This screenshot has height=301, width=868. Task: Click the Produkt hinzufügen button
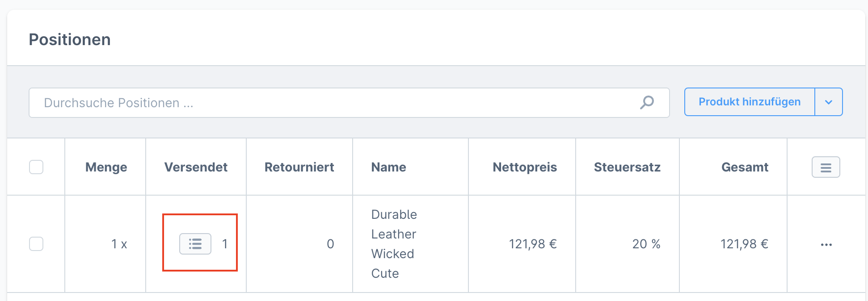(750, 102)
